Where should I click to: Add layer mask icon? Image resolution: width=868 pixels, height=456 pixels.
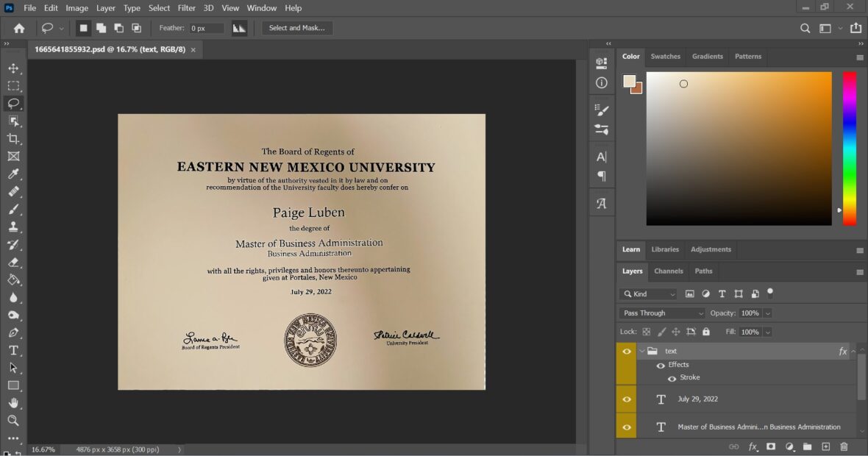click(771, 446)
